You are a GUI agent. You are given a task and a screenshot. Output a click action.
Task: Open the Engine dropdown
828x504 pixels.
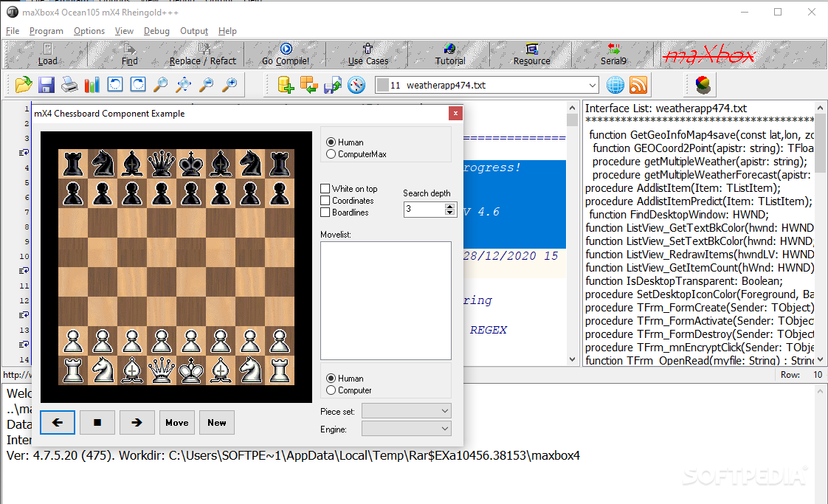click(x=406, y=429)
